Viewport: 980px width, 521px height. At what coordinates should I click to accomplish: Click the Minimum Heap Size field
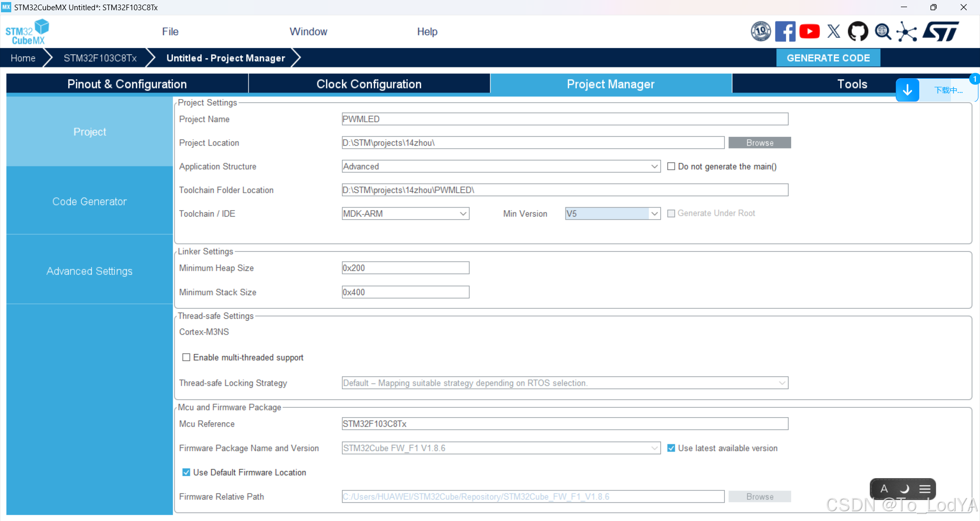[x=406, y=268]
